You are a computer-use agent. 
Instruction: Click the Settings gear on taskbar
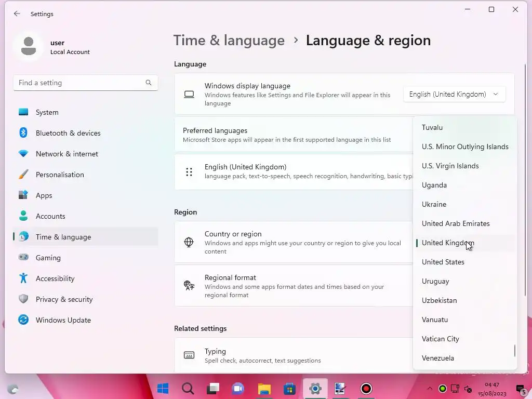315,389
